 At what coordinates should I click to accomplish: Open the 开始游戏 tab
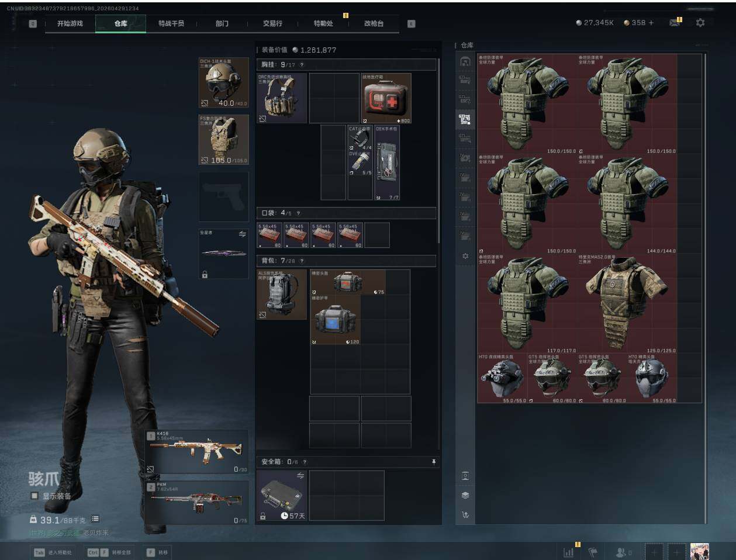(70, 23)
